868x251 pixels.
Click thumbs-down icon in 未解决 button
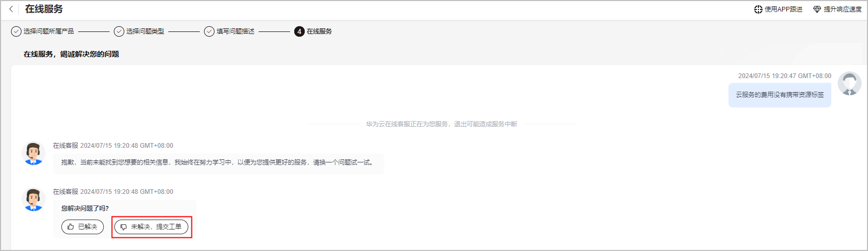(124, 227)
